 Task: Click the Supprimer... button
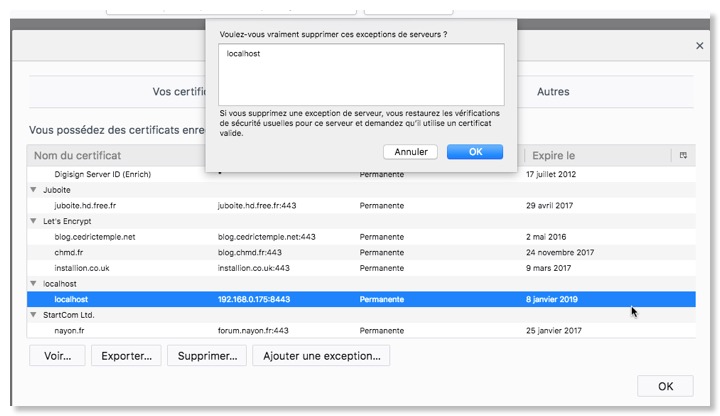[x=207, y=356]
